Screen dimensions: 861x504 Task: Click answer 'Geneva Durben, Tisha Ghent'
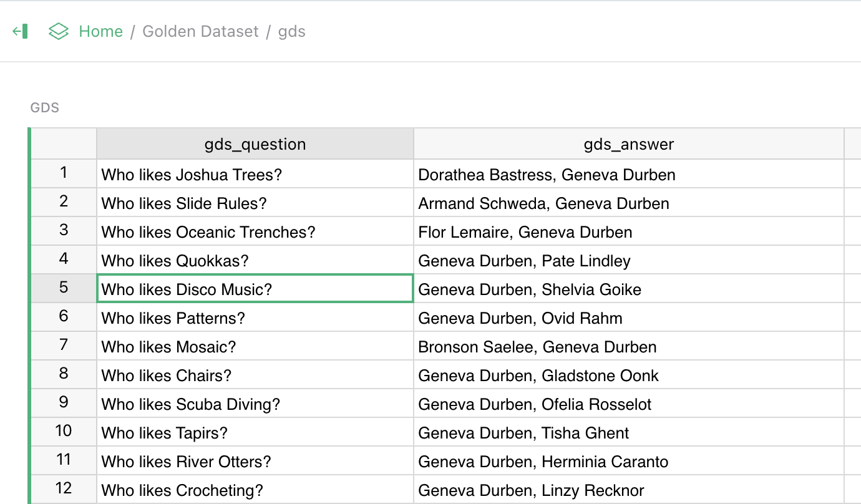click(628, 432)
